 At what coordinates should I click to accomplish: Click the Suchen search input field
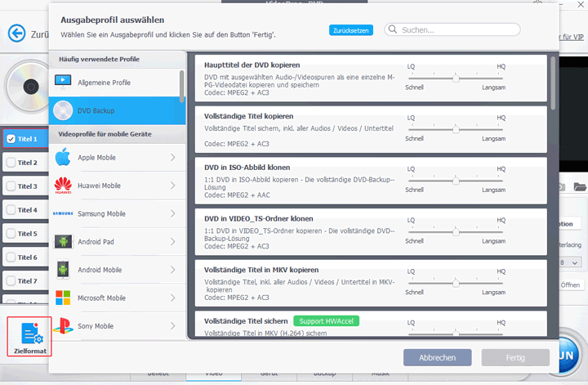pyautogui.click(x=452, y=29)
